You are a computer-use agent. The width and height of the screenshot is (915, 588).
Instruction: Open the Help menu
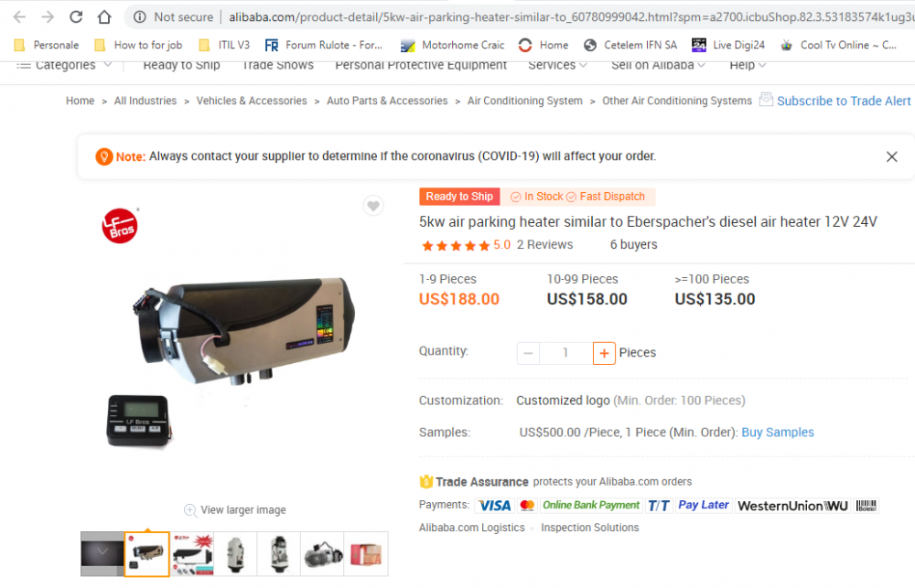(x=748, y=65)
